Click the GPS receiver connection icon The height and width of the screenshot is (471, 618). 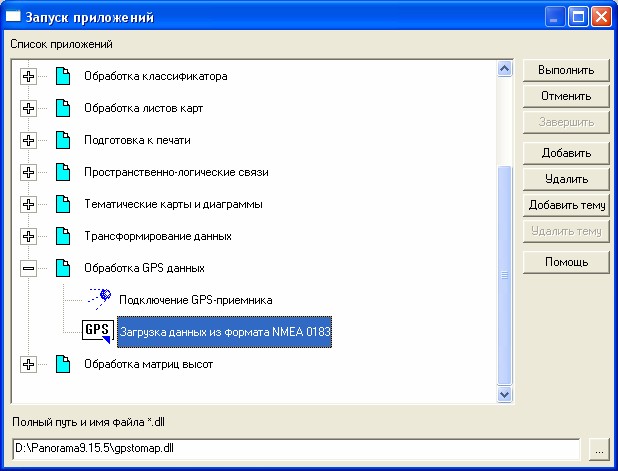(x=97, y=299)
